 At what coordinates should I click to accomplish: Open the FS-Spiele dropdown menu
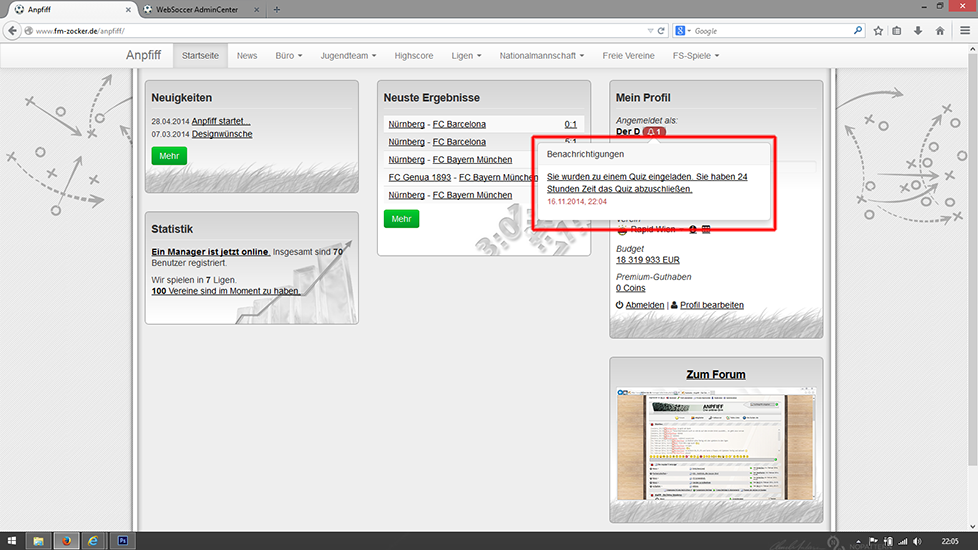pos(695,56)
